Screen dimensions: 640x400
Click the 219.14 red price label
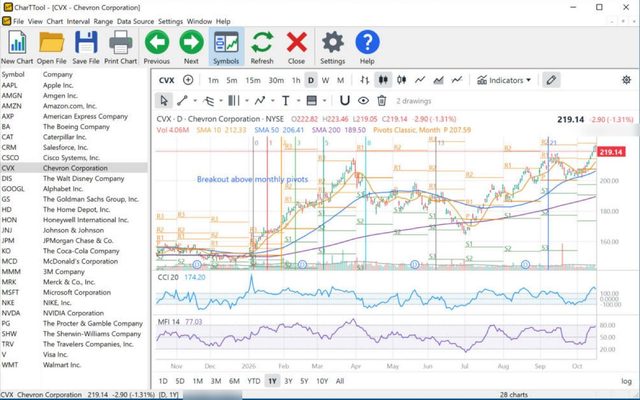(611, 152)
